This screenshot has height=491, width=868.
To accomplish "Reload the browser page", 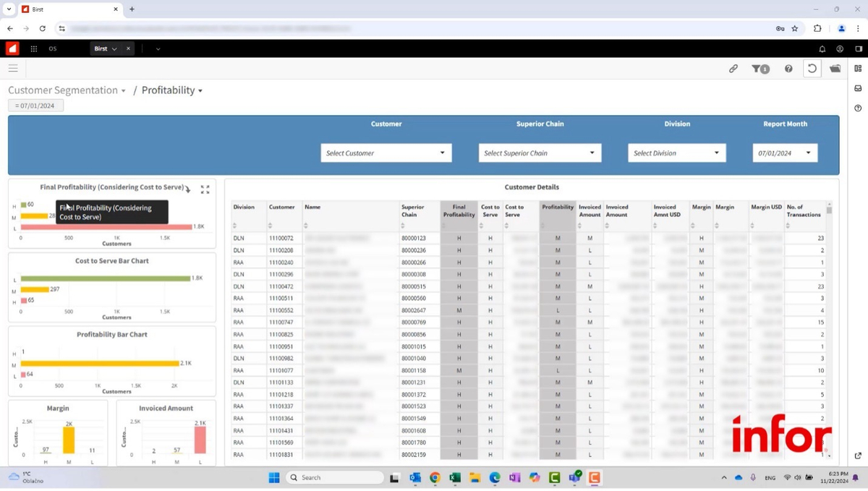I will coord(43,29).
